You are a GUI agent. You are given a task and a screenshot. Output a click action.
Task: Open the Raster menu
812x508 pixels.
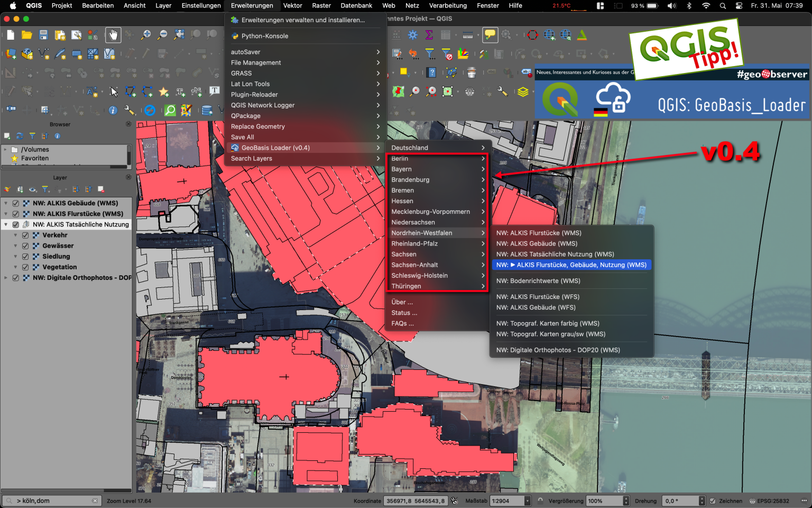coord(321,6)
